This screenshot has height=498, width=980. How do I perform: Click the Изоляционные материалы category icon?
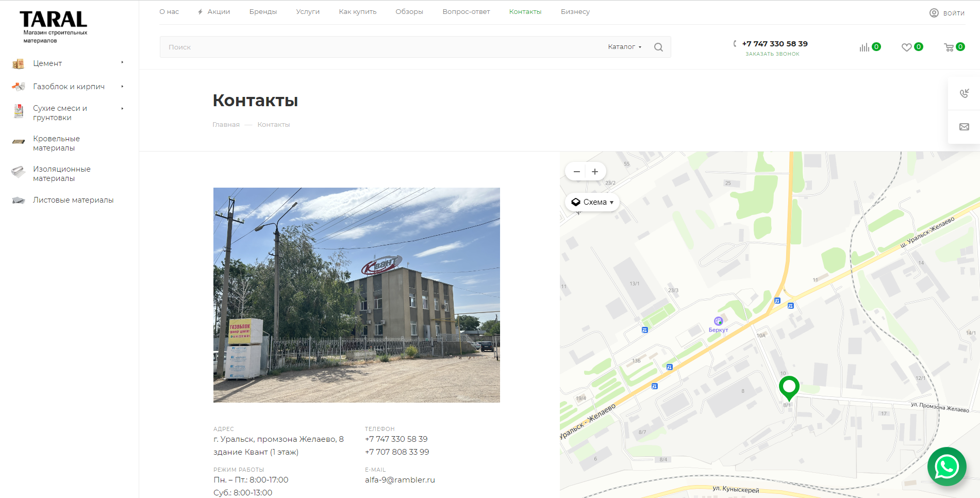pyautogui.click(x=19, y=172)
